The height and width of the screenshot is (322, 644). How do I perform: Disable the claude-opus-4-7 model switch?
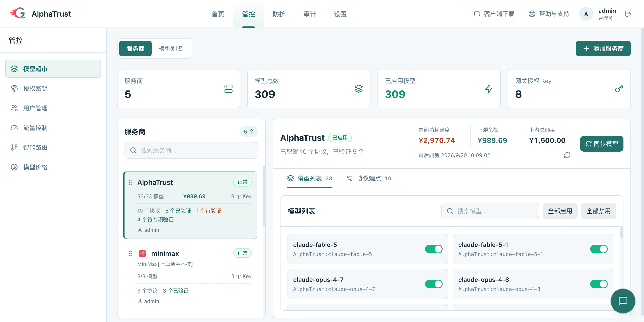click(433, 284)
